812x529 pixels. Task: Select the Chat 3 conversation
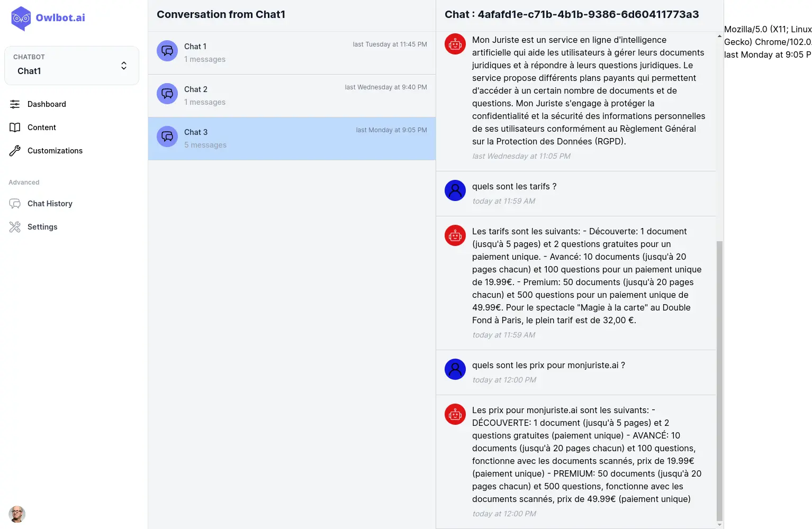pos(292,139)
